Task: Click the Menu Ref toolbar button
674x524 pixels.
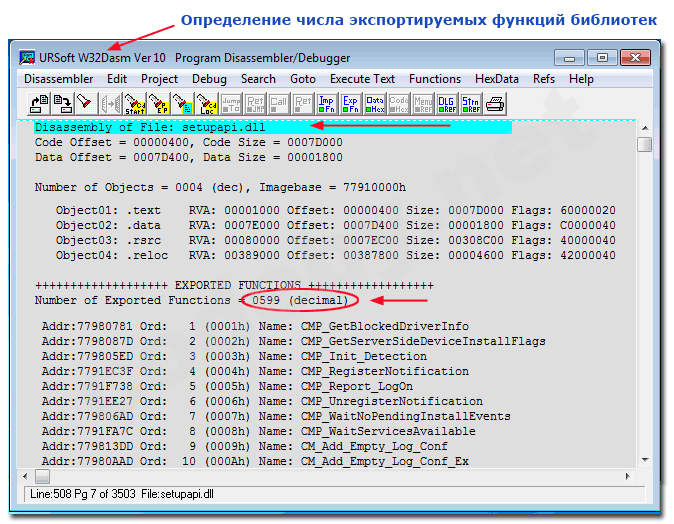Action: [423, 104]
